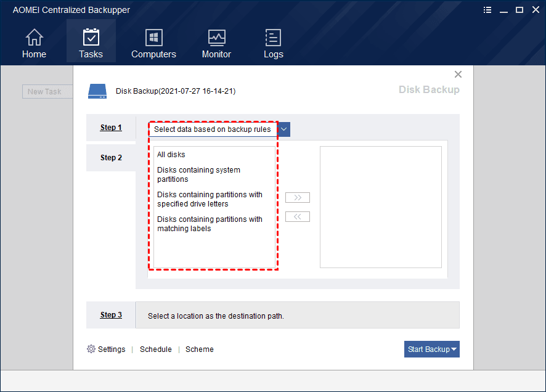The image size is (546, 392).
Task: Open the Monitor section
Action: tap(216, 43)
